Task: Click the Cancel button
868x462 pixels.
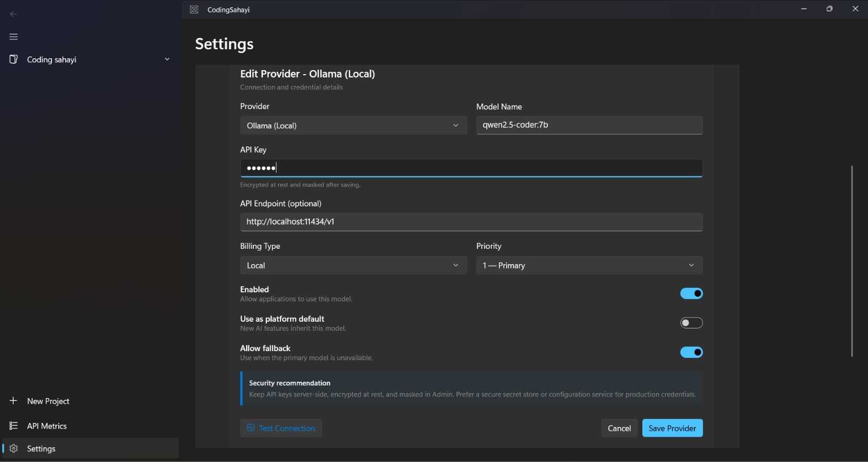Action: pos(619,428)
